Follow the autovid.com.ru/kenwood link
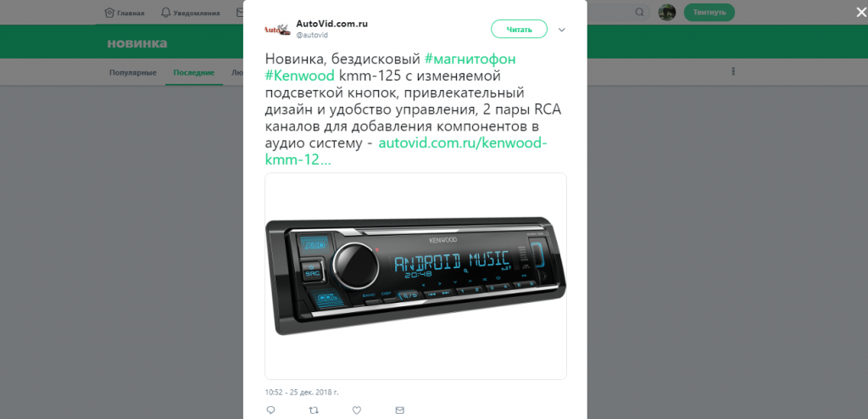The width and height of the screenshot is (868, 419). (406, 152)
